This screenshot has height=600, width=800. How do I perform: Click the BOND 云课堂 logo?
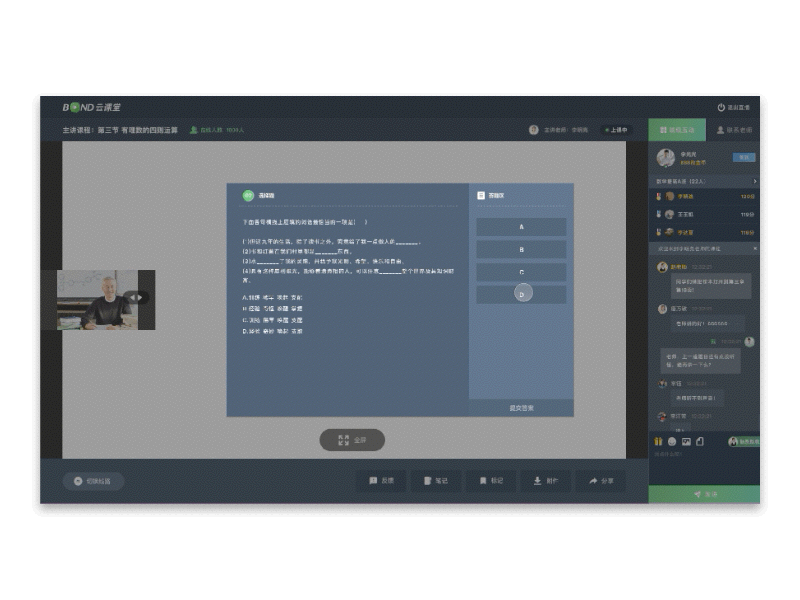click(92, 107)
